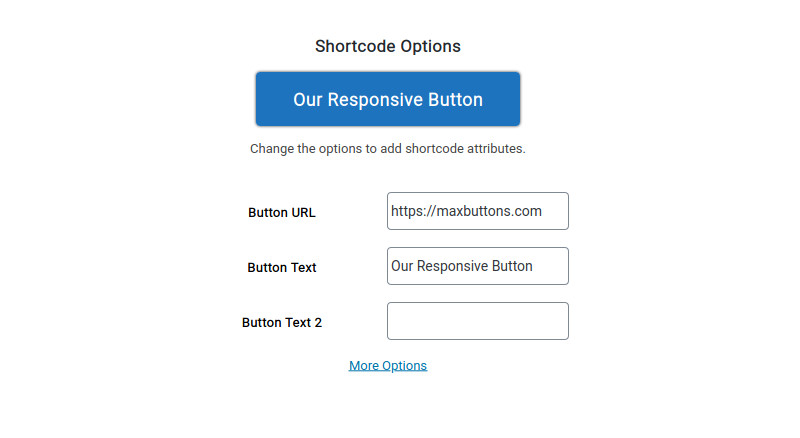Click the 'Our Responsive Button' text in the text field
Screen dimensions: 800x438
(x=462, y=266)
